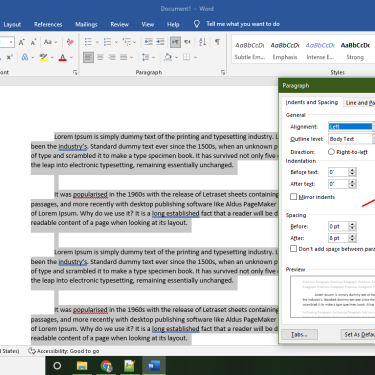Open the Paragraph dialog launcher in ribbon
Viewport: 375px width, 375px height.
223,72
